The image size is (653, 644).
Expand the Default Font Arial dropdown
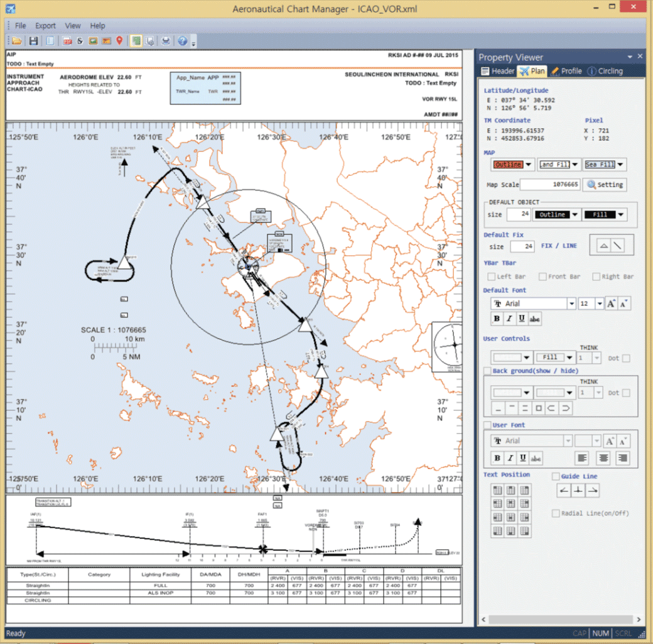coord(571,303)
